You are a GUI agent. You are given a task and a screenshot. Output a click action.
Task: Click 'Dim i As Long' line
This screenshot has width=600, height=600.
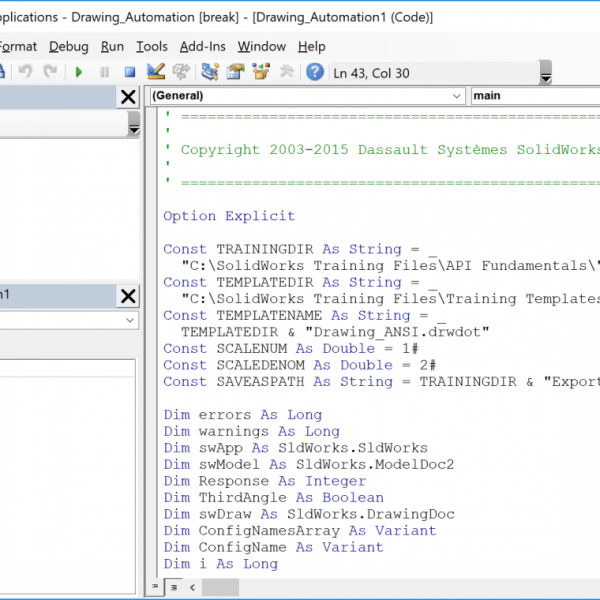click(221, 564)
